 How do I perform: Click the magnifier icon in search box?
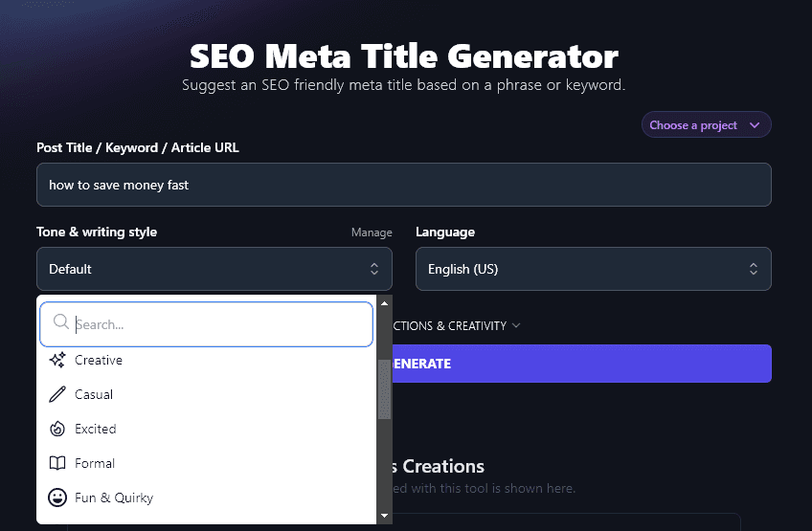click(61, 324)
